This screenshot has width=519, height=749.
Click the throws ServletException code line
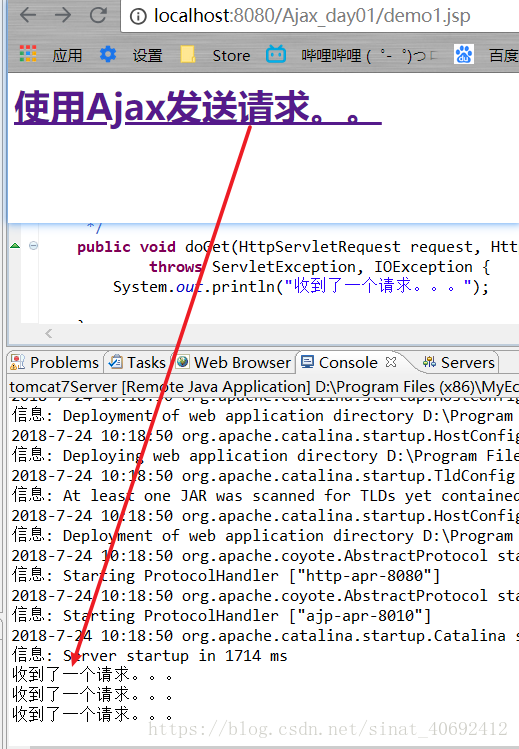(319, 267)
